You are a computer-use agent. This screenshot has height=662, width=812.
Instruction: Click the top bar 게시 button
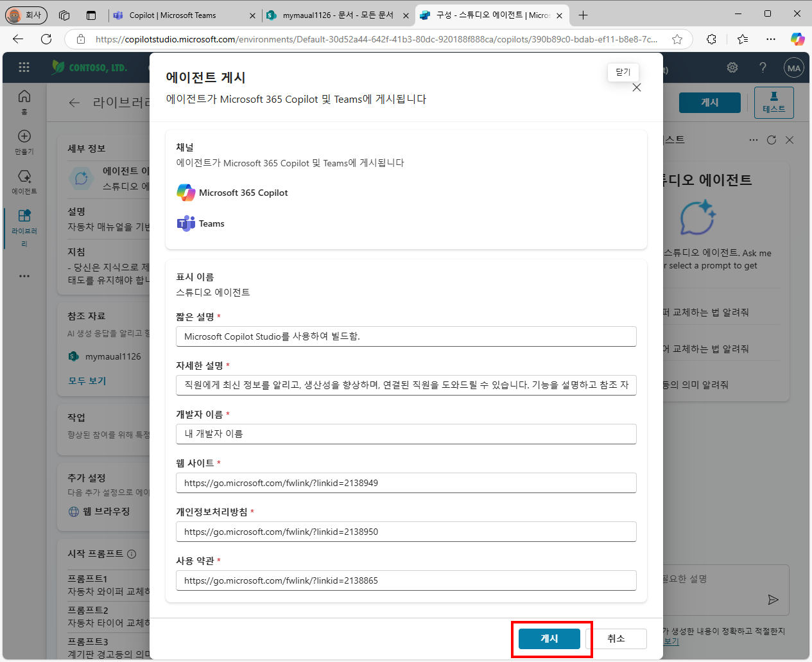tap(710, 103)
